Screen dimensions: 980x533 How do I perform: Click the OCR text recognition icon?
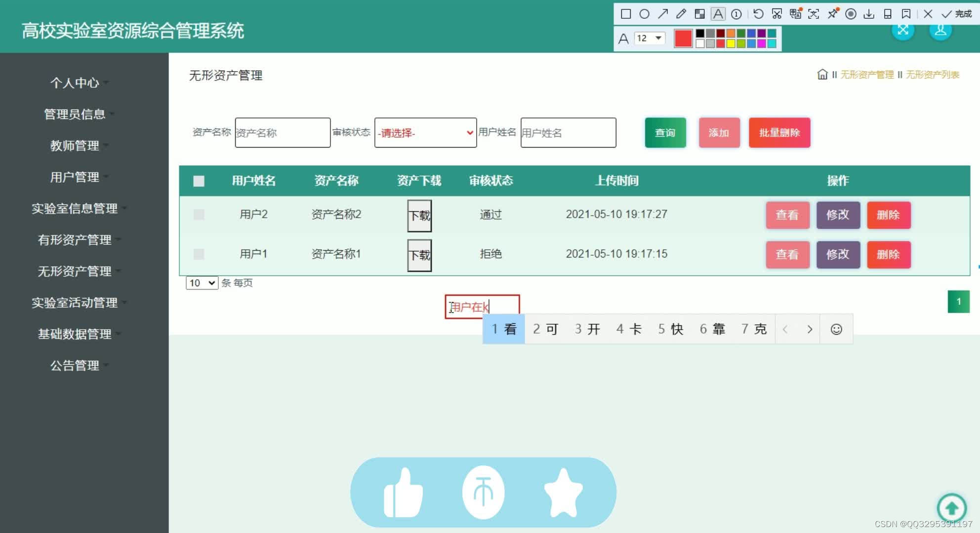814,14
